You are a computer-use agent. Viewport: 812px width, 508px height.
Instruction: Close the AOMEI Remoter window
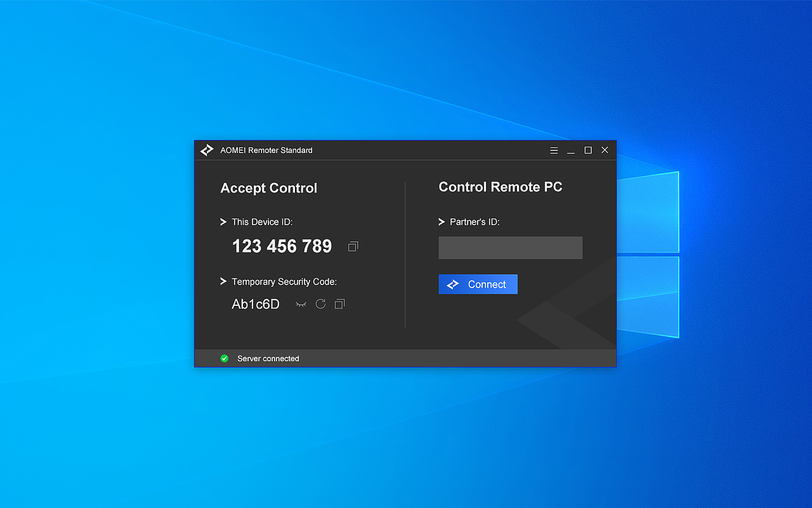coord(605,150)
